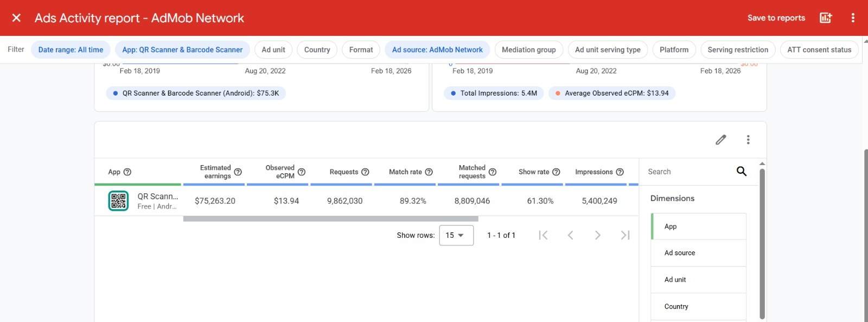The width and height of the screenshot is (868, 322).
Task: Toggle QR Scanner Android earnings legend chip
Action: click(x=196, y=93)
